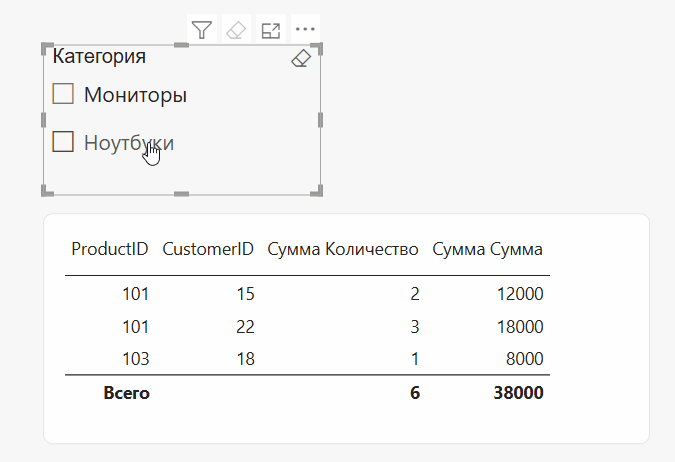The image size is (675, 462).
Task: Click the greyed eraser icon in the visual header
Action: (x=236, y=30)
